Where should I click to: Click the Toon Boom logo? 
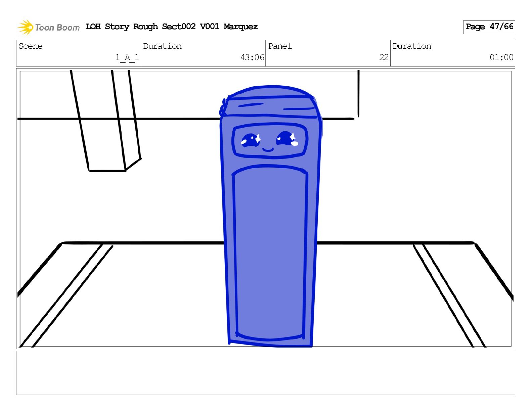point(48,27)
